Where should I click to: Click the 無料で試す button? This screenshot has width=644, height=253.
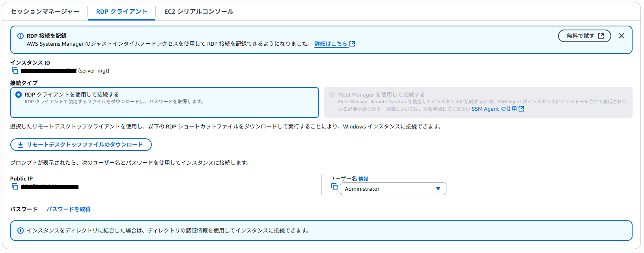(x=584, y=36)
